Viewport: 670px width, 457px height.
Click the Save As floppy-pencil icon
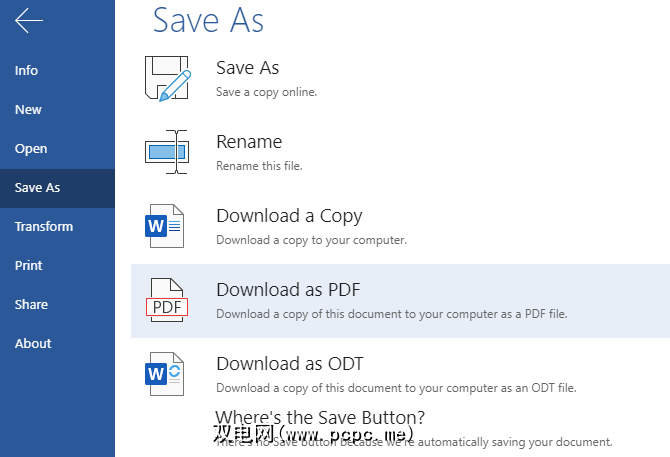coord(167,78)
